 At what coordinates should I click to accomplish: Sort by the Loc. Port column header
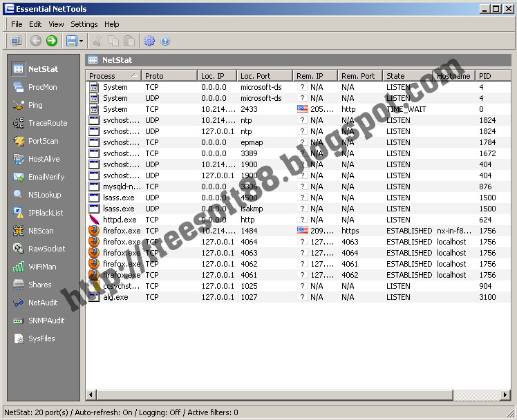pos(265,76)
